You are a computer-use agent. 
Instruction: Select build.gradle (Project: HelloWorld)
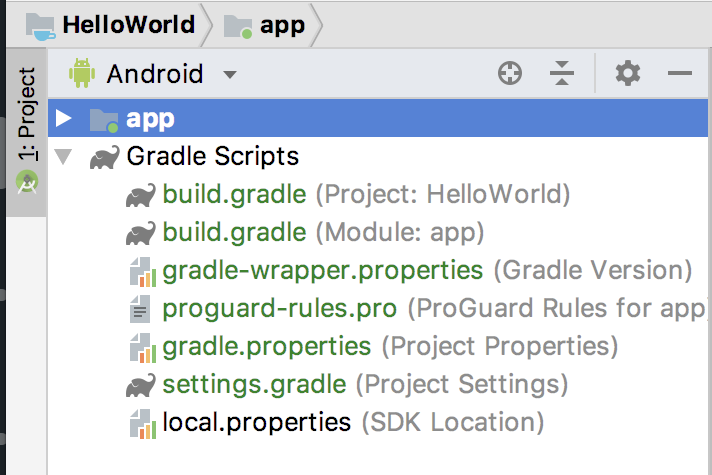(x=234, y=194)
